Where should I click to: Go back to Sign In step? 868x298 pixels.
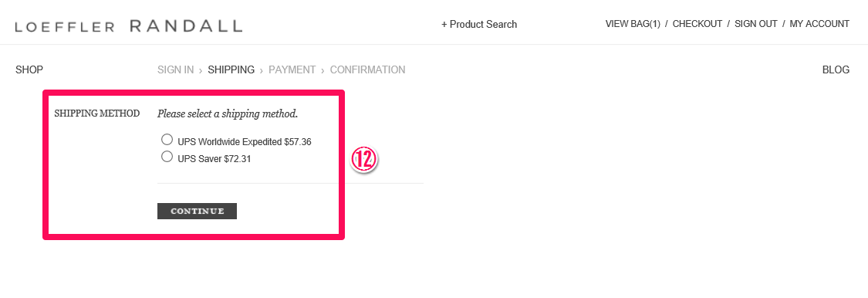[x=175, y=69]
